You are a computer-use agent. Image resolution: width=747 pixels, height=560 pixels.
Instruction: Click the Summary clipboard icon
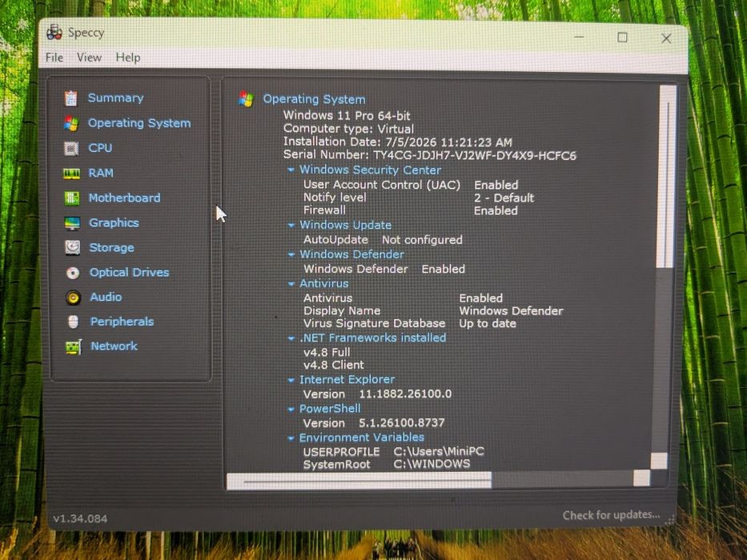point(71,98)
